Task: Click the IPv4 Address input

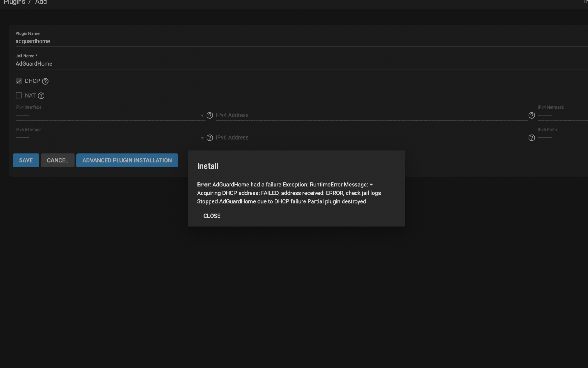Action: (371, 115)
